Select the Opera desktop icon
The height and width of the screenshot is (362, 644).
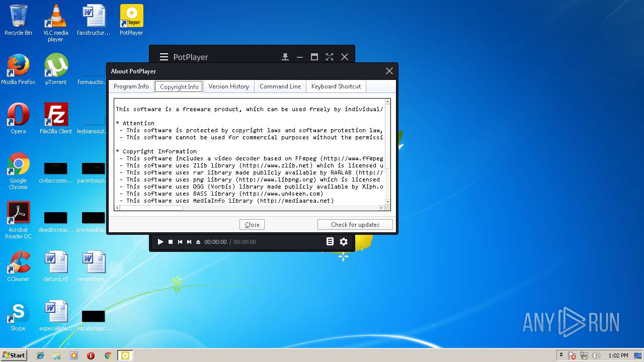18,119
